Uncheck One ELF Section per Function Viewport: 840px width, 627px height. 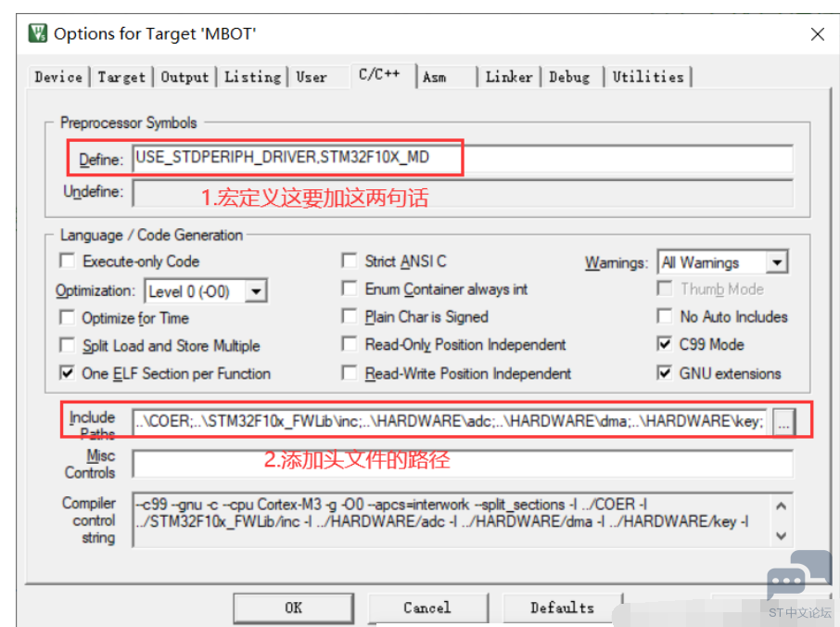pyautogui.click(x=68, y=373)
